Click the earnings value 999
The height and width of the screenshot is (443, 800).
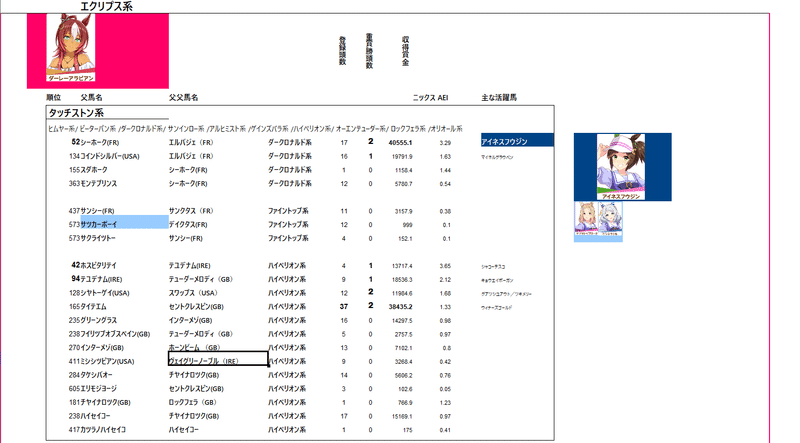pyautogui.click(x=407, y=225)
